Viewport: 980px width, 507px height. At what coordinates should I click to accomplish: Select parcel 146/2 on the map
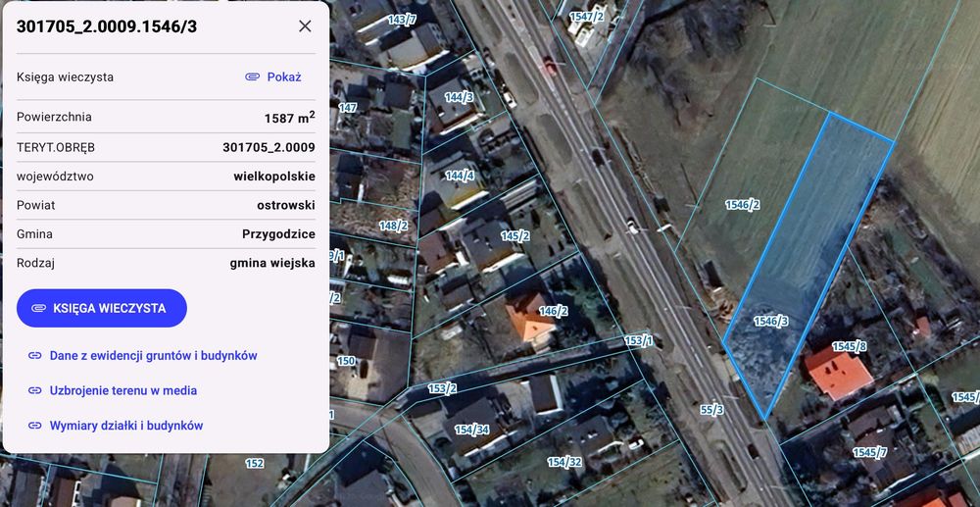[553, 311]
